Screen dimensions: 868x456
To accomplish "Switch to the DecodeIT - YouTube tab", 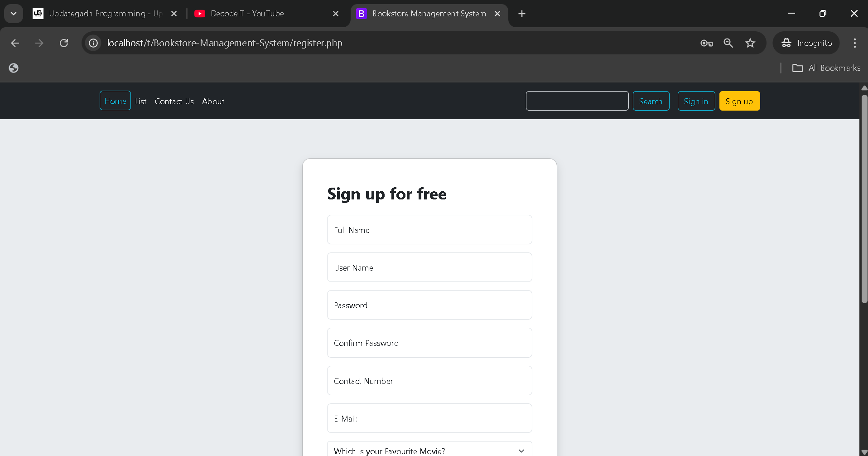I will (247, 14).
